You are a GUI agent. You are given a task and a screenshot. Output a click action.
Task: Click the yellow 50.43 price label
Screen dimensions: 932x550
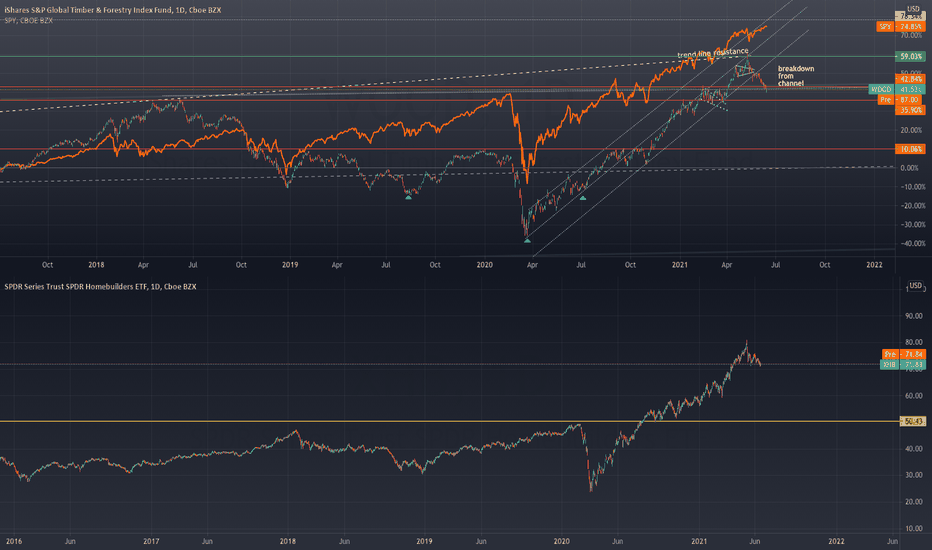[913, 422]
